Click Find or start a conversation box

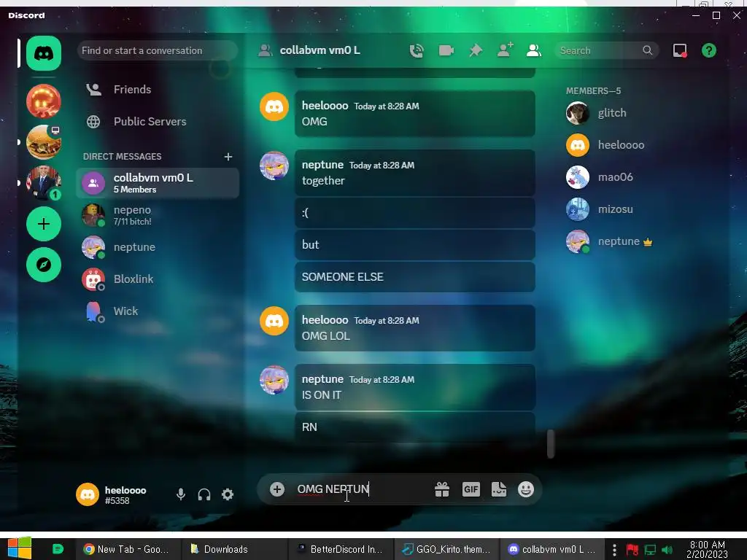click(x=158, y=50)
